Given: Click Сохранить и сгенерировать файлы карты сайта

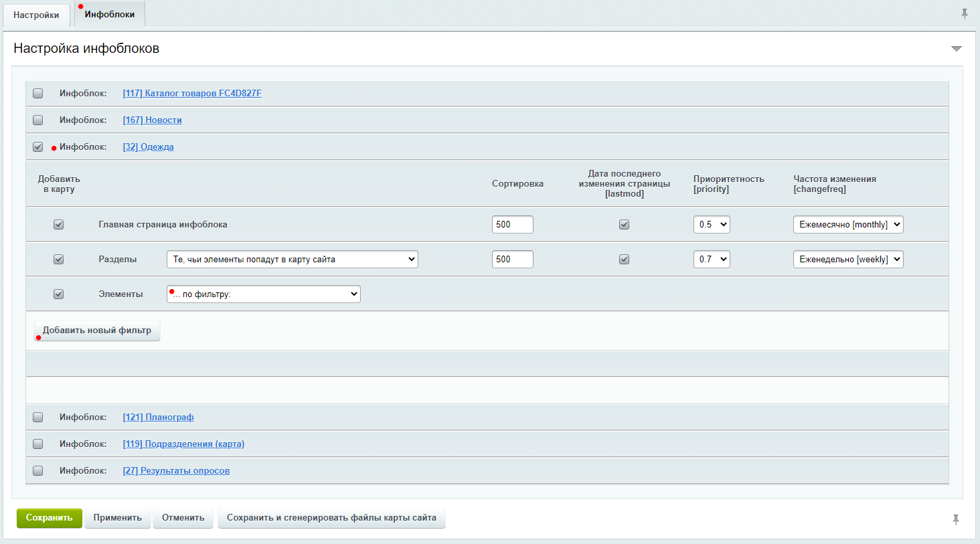Looking at the screenshot, I should pyautogui.click(x=331, y=518).
